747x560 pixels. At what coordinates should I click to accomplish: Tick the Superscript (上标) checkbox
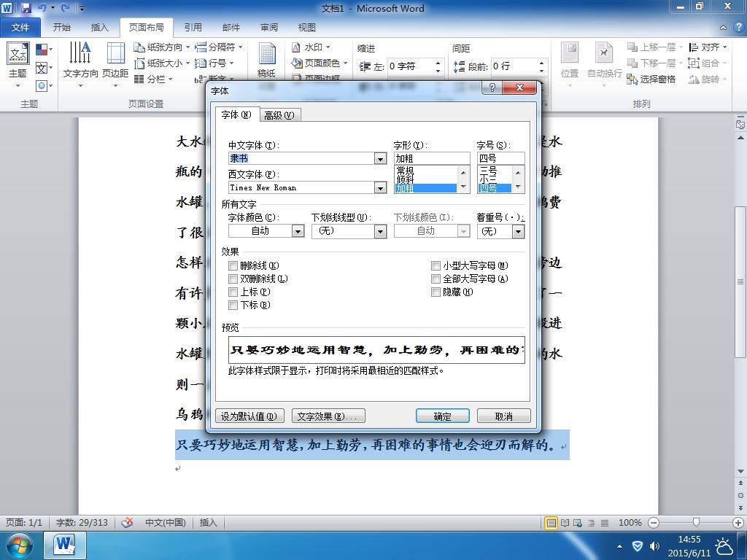pos(233,292)
